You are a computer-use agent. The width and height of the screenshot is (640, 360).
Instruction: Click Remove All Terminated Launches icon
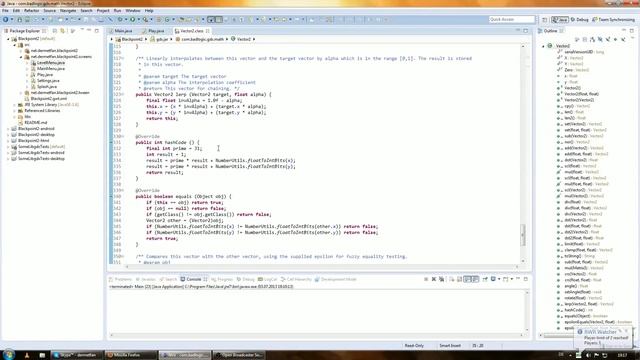[442, 280]
